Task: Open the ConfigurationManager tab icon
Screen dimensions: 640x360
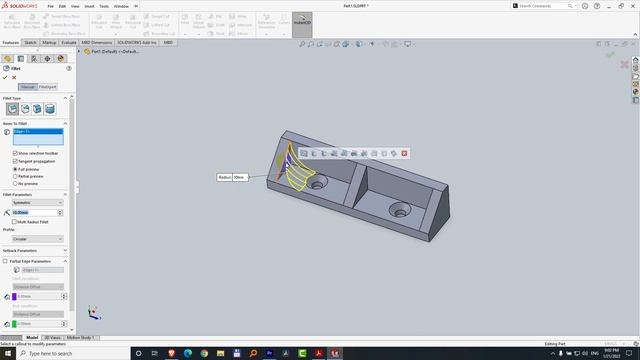Action: [x=34, y=59]
